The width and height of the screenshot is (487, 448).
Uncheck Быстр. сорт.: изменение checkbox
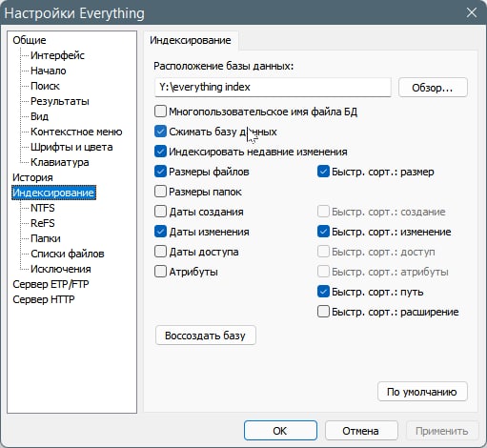pyautogui.click(x=323, y=232)
